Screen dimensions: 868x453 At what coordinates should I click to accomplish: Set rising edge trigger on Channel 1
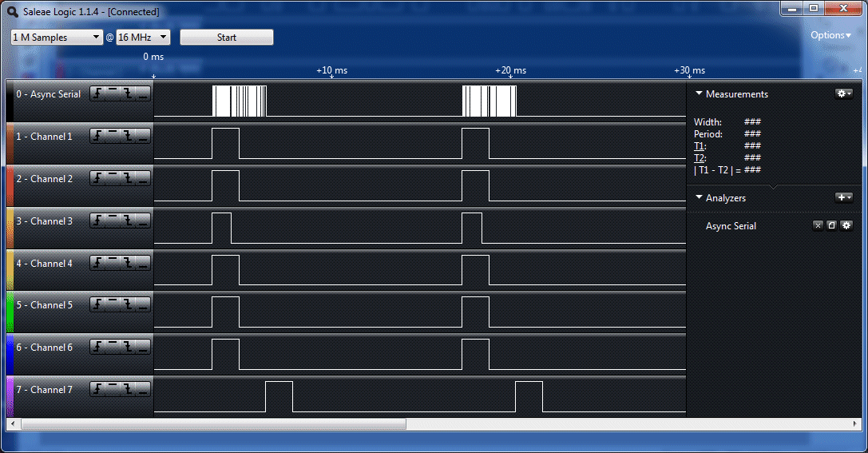coord(98,137)
